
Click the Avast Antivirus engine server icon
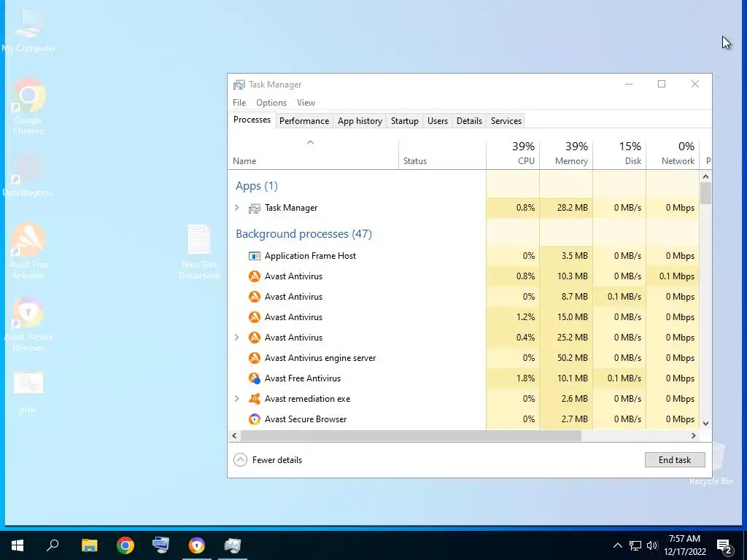255,358
